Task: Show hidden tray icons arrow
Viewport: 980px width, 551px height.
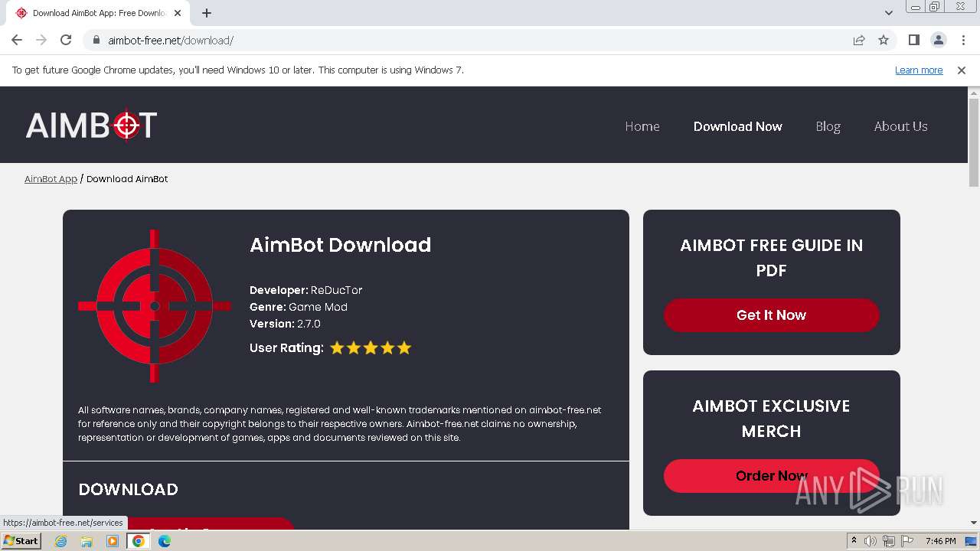Action: coord(854,541)
